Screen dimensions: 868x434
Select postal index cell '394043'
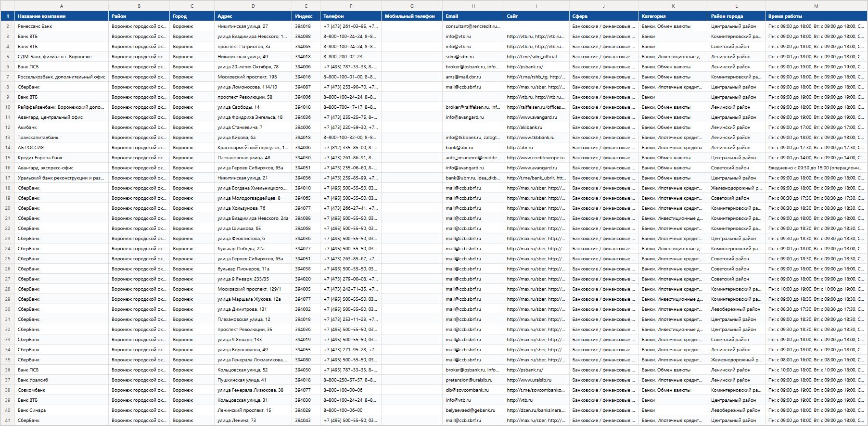(x=306, y=421)
